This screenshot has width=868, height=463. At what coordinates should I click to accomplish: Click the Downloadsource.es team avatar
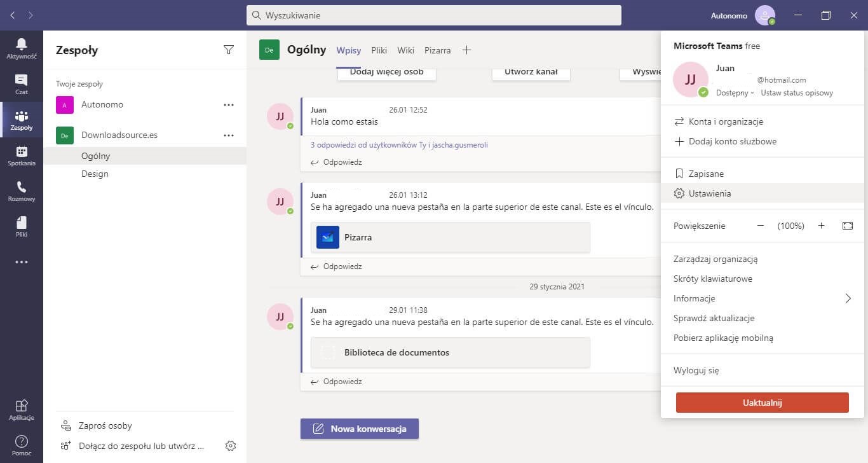pos(65,135)
